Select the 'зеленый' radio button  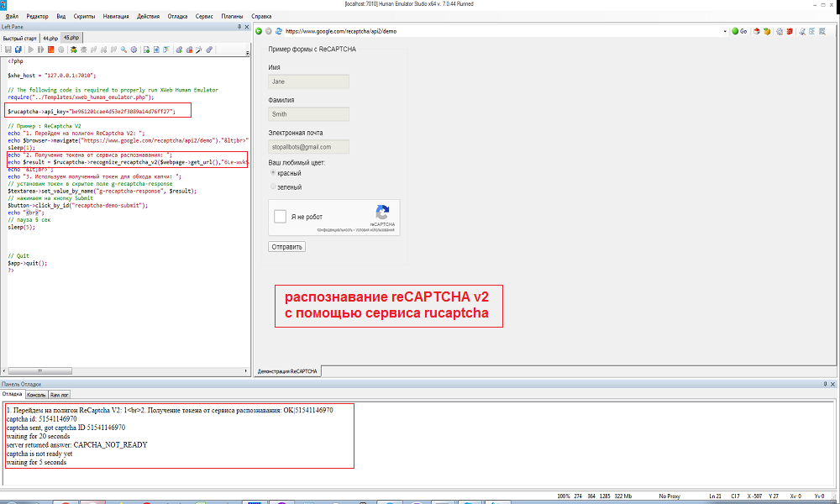273,186
